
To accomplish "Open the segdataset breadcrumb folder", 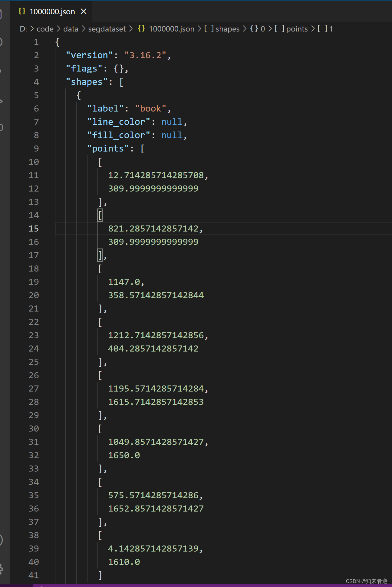I will 107,29.
